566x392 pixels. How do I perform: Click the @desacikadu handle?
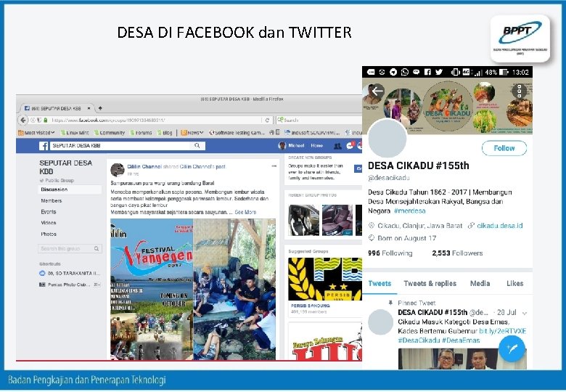389,178
